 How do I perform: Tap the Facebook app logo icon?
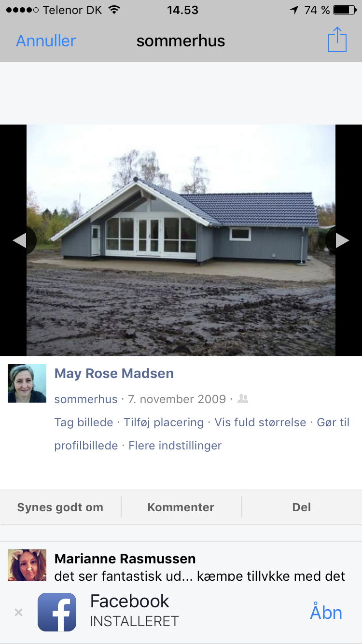pos(57,612)
